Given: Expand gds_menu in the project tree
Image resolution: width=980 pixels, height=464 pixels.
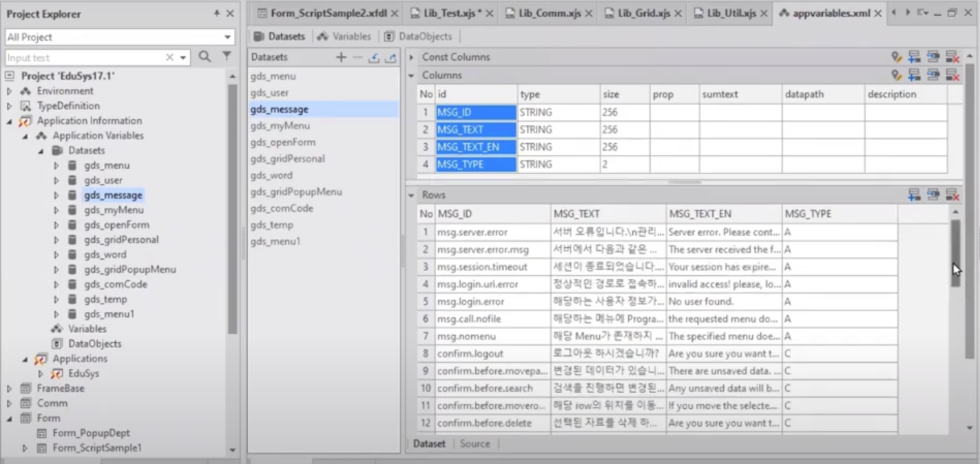Looking at the screenshot, I should (56, 165).
